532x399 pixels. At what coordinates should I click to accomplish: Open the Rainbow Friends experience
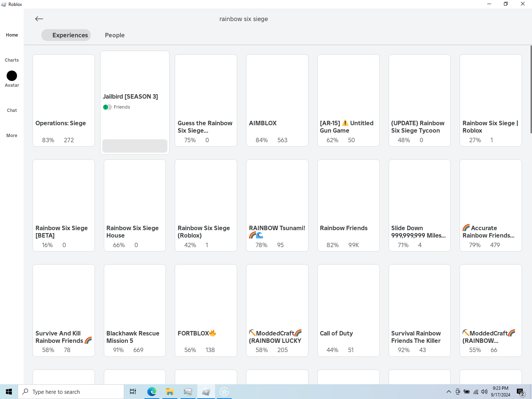click(348, 205)
